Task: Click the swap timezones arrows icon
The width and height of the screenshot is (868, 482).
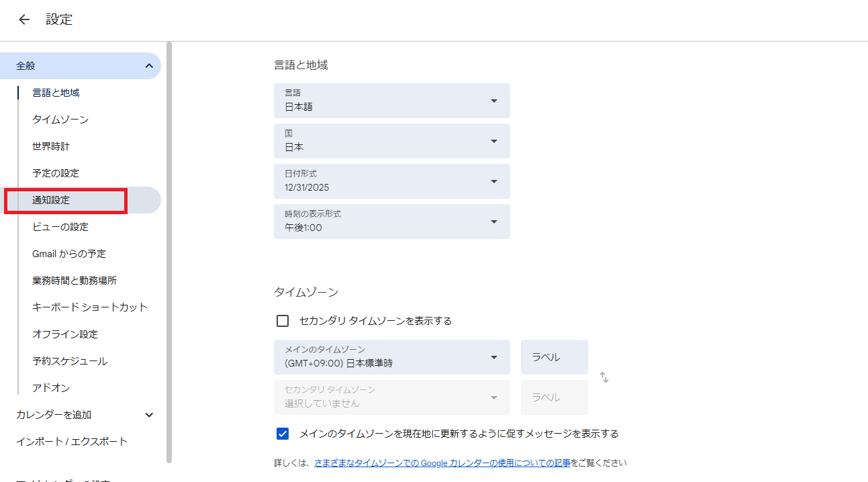Action: coord(604,377)
